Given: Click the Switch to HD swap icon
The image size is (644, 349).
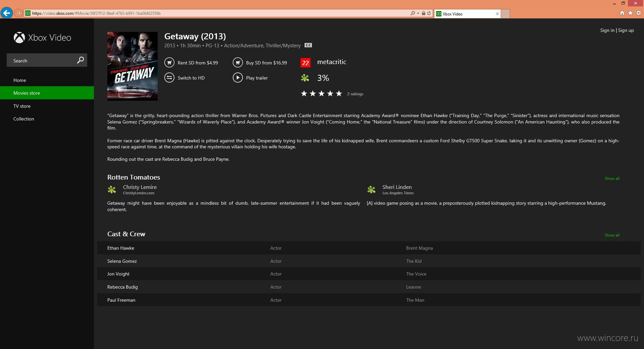Looking at the screenshot, I should pyautogui.click(x=169, y=78).
